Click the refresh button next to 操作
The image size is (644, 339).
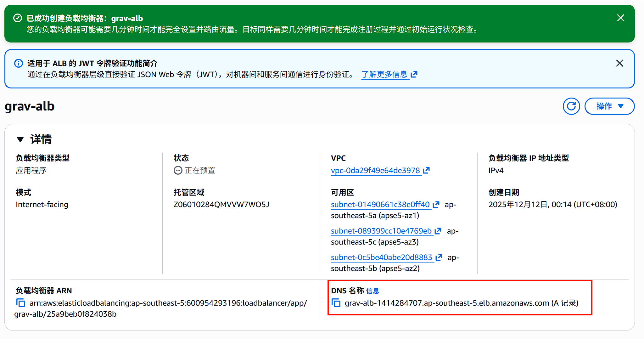(571, 106)
